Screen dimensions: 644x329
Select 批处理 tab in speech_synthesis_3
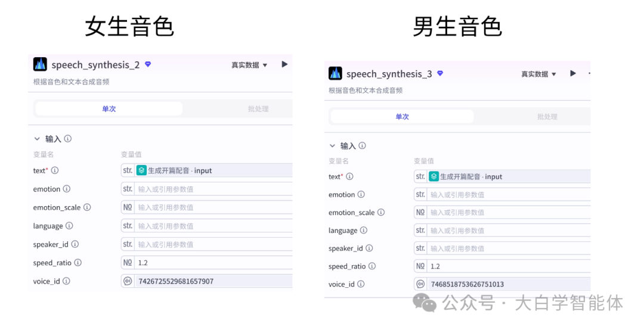click(x=547, y=117)
